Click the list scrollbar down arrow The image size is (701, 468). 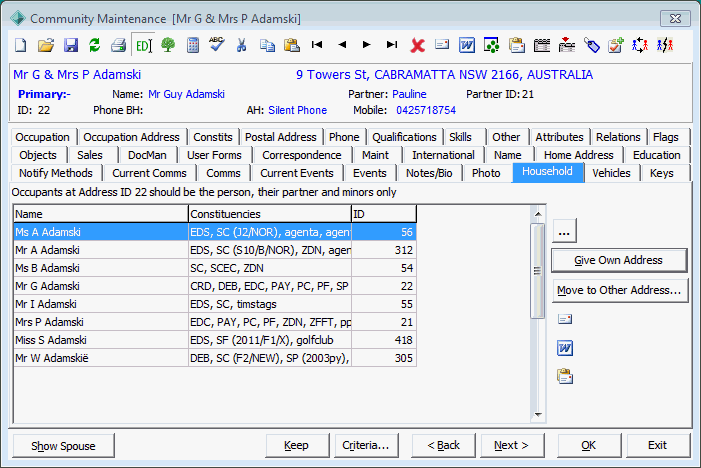pyautogui.click(x=538, y=415)
